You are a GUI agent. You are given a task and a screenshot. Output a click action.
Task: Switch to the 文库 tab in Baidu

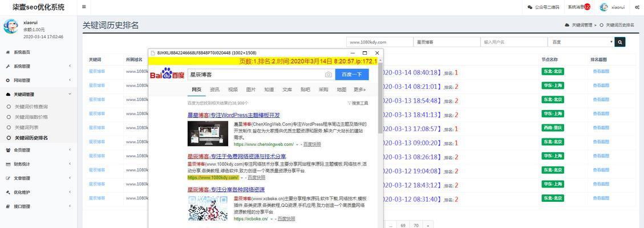[x=287, y=89]
